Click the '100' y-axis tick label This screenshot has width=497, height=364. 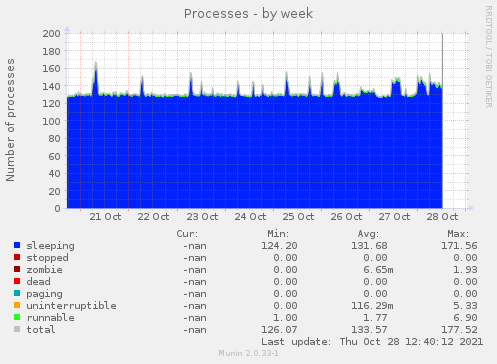click(51, 121)
